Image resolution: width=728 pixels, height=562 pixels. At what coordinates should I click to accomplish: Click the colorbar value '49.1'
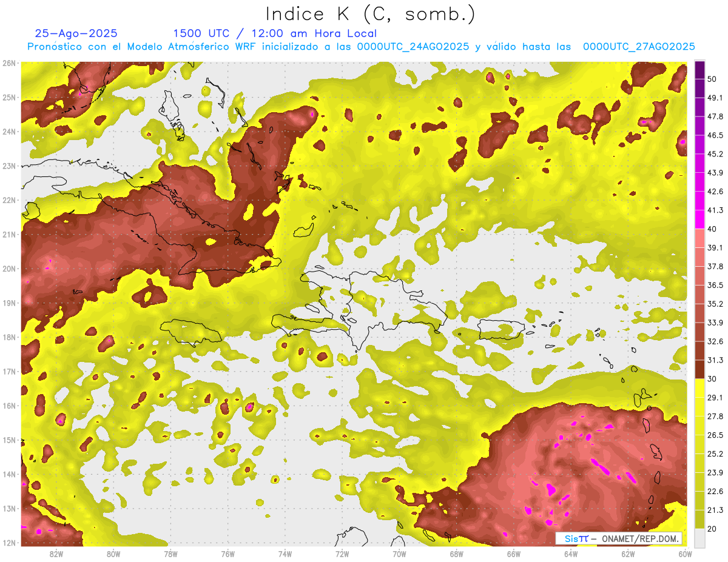point(715,98)
